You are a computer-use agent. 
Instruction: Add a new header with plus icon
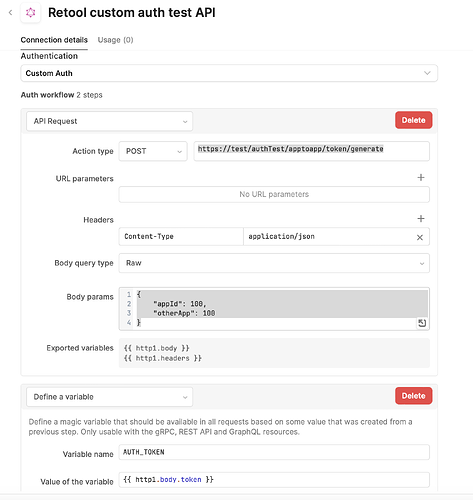click(x=421, y=218)
